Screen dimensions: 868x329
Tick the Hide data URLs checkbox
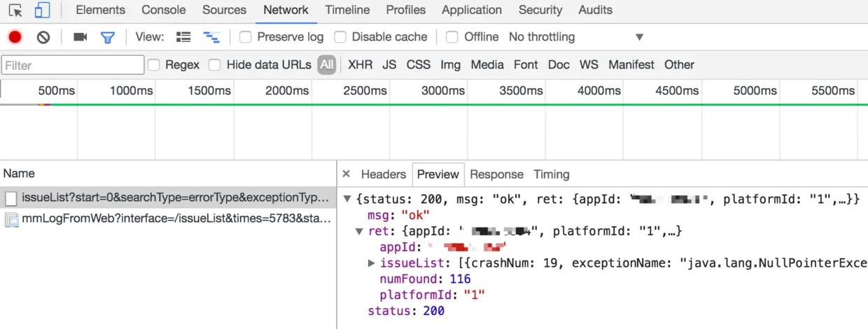[215, 65]
